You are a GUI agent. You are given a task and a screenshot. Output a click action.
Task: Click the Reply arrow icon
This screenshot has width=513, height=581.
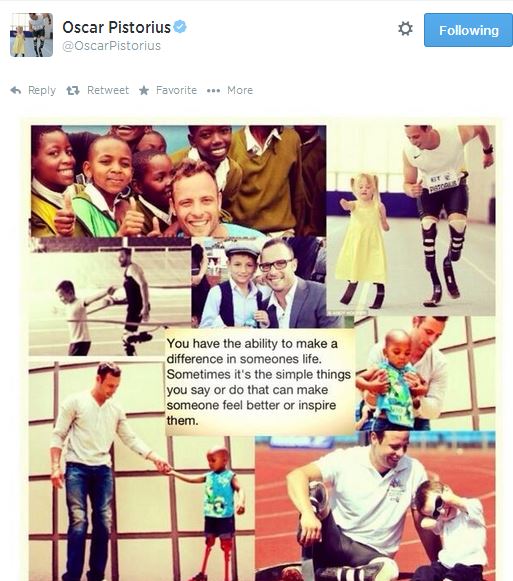[16, 90]
